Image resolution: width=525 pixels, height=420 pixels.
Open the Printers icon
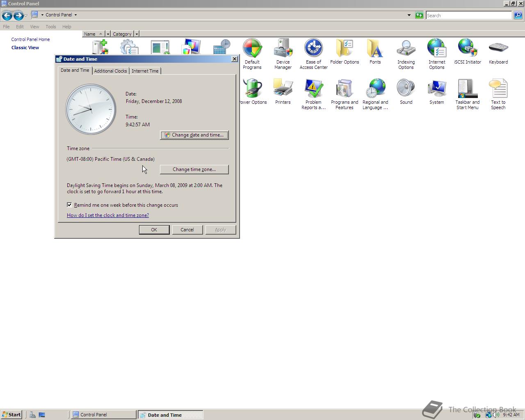click(283, 91)
